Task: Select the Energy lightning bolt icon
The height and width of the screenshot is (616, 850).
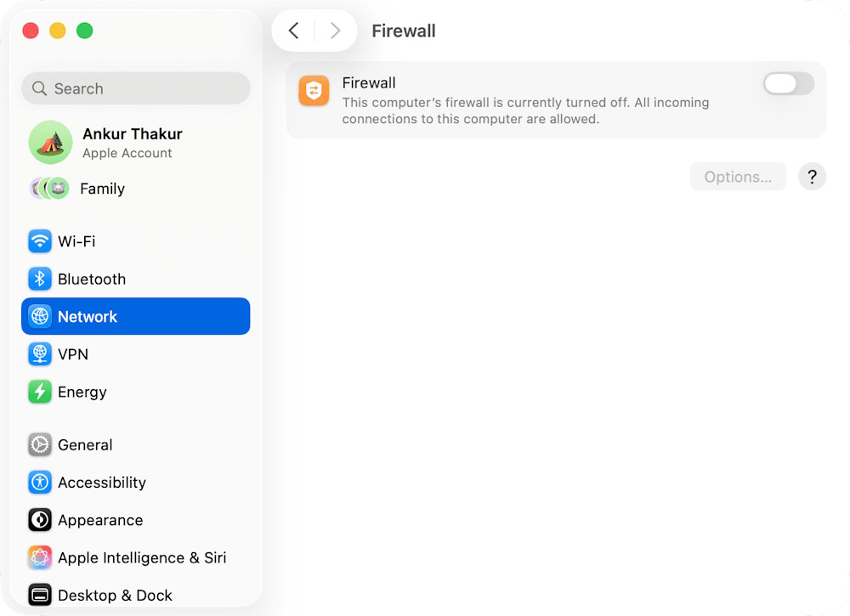Action: click(39, 392)
